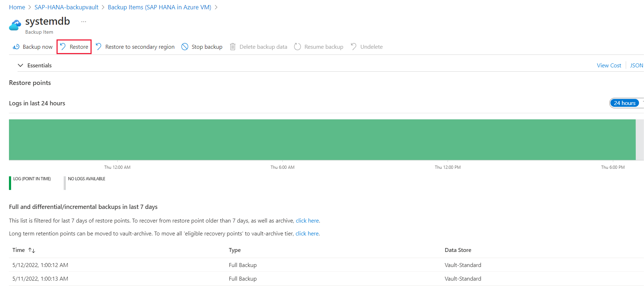This screenshot has height=286, width=644.
Task: Click the NO LOGS AVAILABLE legend entry
Action: click(85, 182)
